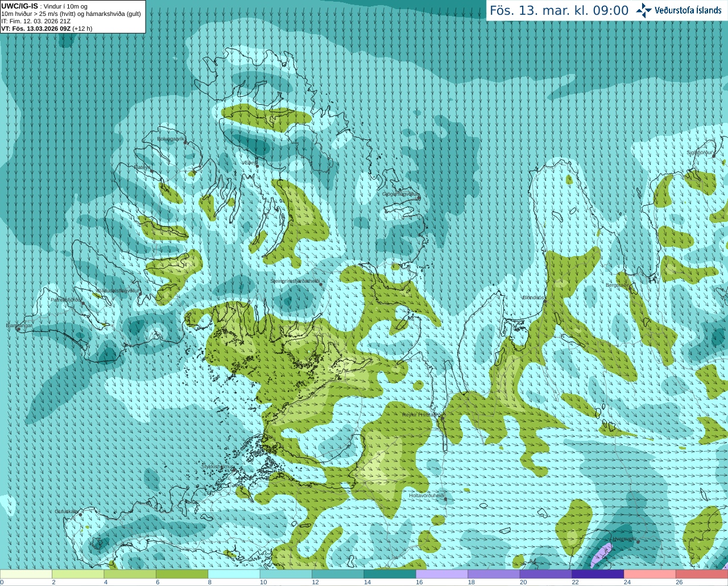
Task: Click the Reykir í Hrútafirði station label
Action: [x=421, y=415]
